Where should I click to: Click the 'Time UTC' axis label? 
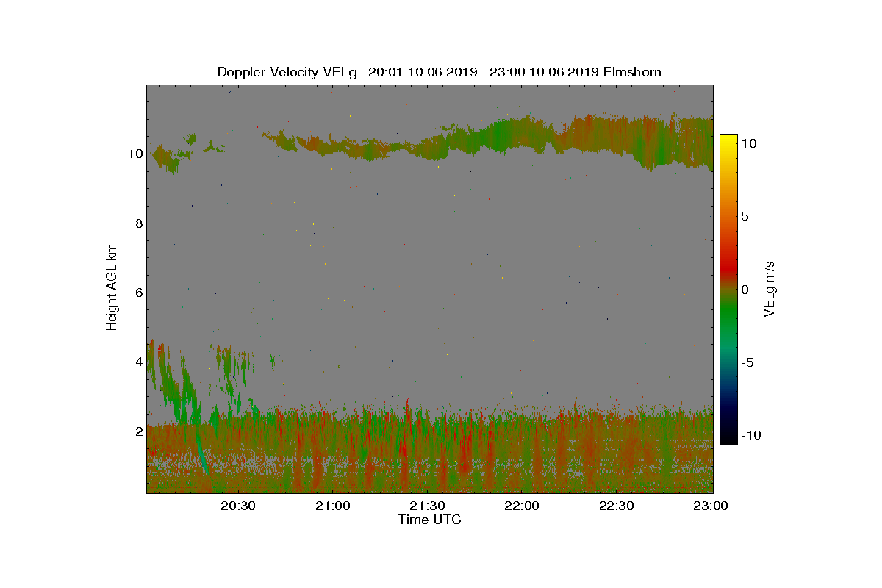(x=430, y=520)
